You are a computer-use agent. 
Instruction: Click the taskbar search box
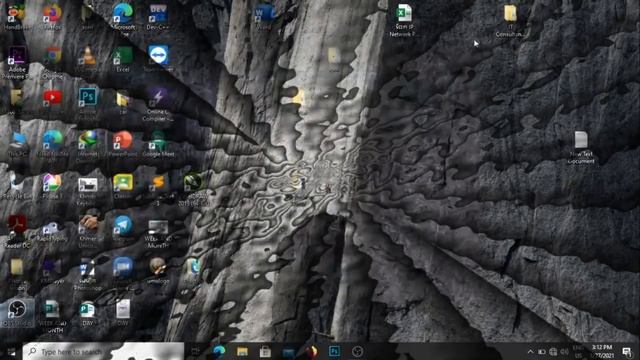(103, 351)
